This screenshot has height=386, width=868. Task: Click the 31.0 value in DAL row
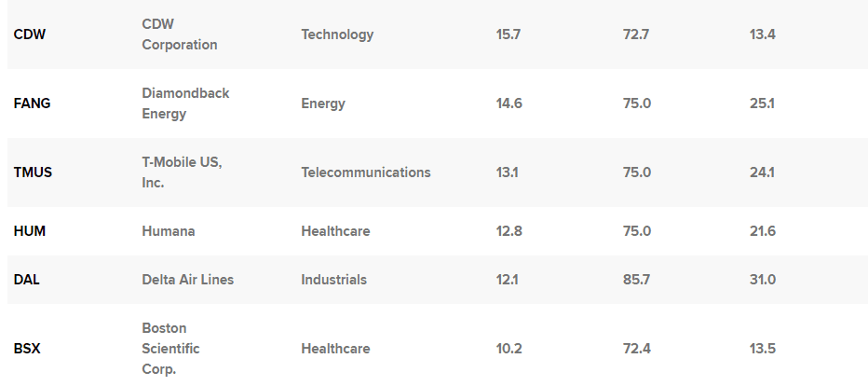(x=763, y=280)
